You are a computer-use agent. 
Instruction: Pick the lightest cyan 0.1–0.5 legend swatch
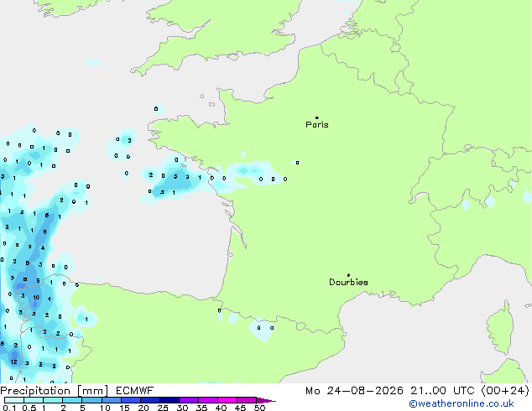[14, 400]
